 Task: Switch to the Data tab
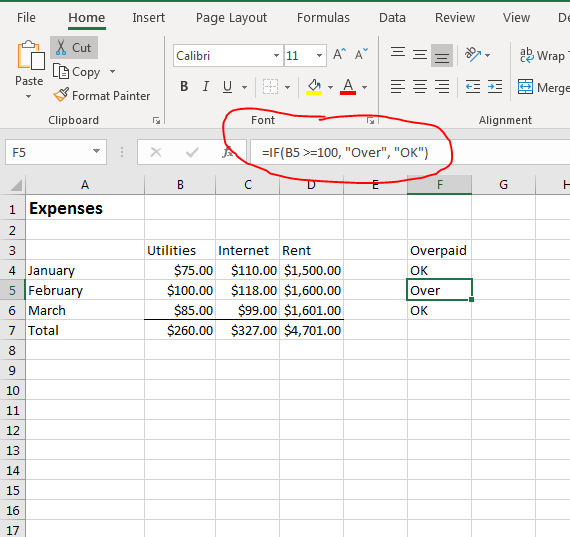pos(392,17)
